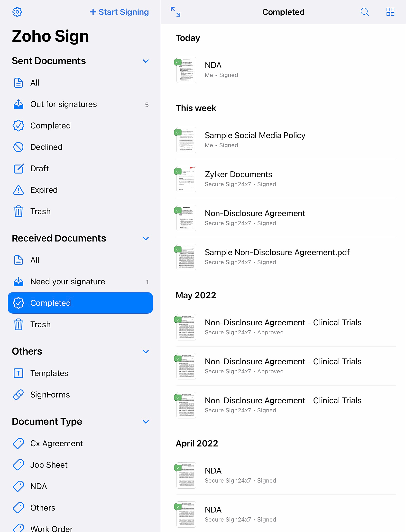406x532 pixels.
Task: Click the expand to full screen arrows icon
Action: coord(175,12)
